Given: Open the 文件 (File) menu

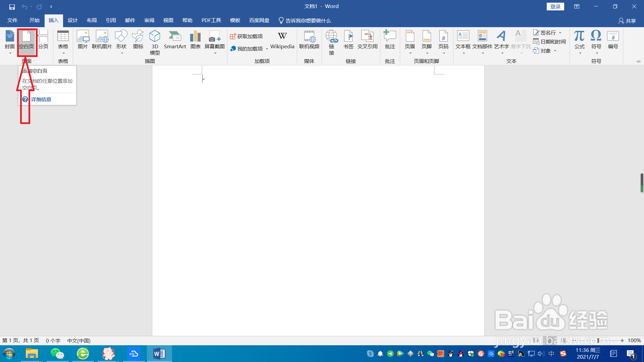Looking at the screenshot, I should (12, 20).
